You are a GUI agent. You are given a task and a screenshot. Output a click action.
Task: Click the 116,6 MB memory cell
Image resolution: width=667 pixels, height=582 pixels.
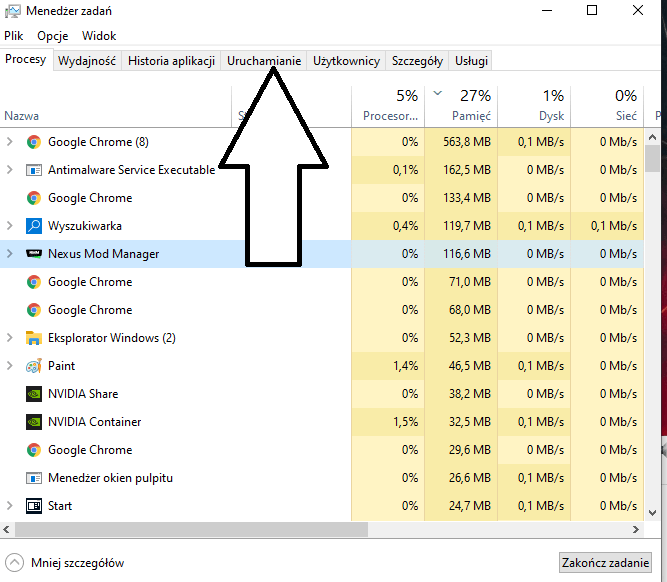click(x=461, y=254)
